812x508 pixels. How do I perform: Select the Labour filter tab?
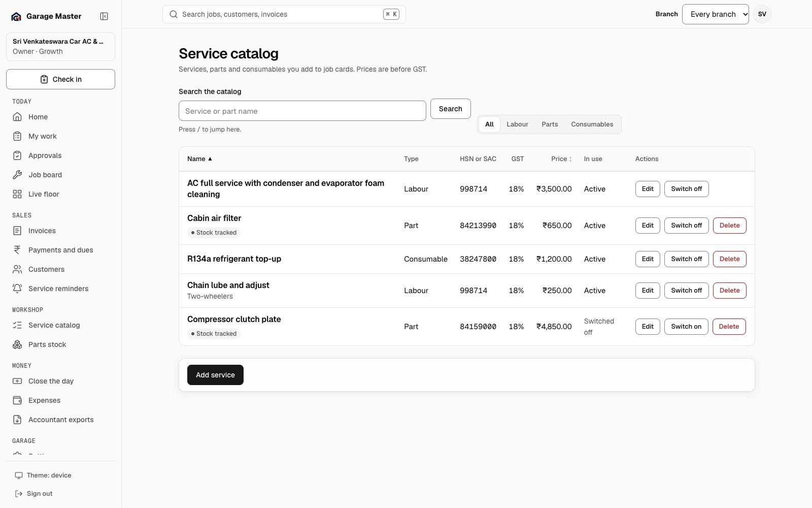[x=517, y=124]
